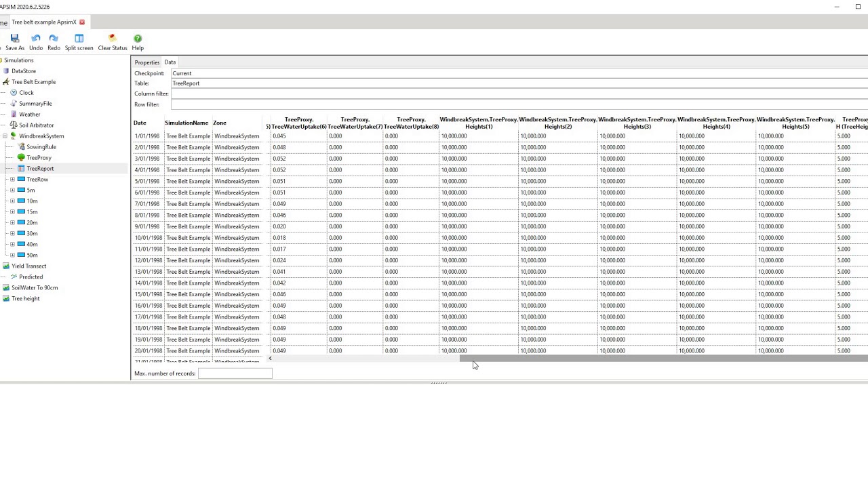Switch to the Data tab
This screenshot has width=868, height=488.
(170, 62)
